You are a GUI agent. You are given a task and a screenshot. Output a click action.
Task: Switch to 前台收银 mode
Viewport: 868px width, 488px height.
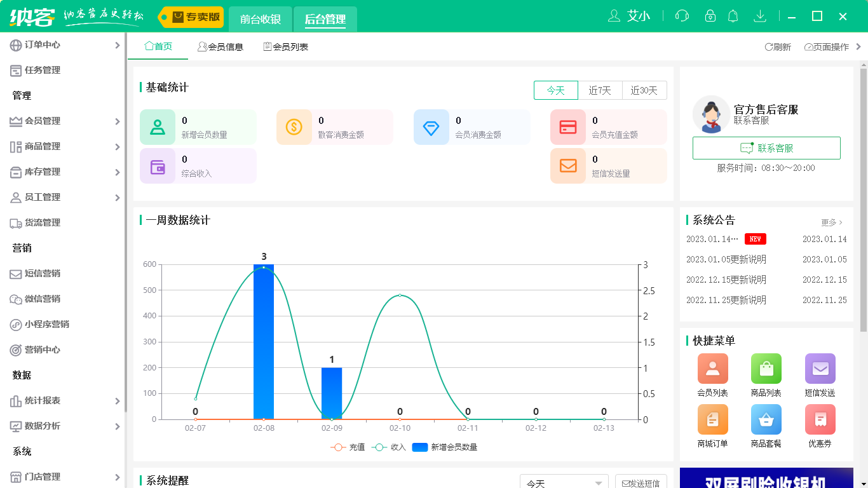(260, 19)
